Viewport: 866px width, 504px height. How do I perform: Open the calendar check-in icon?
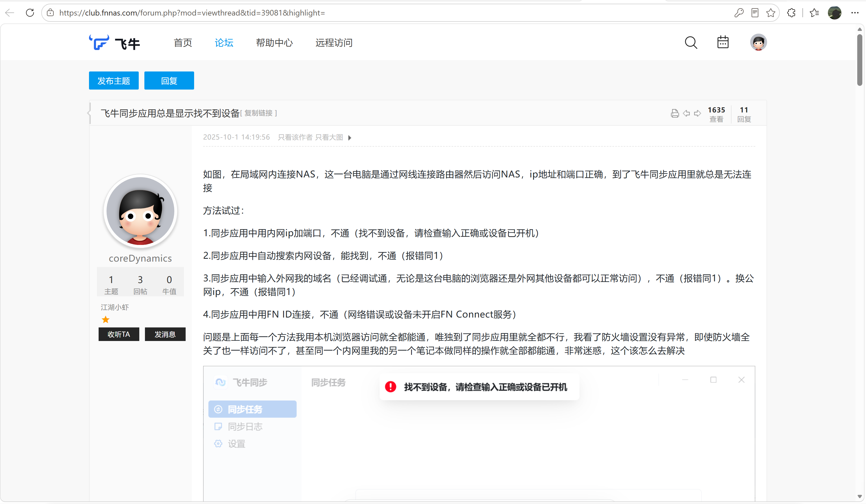(x=723, y=42)
